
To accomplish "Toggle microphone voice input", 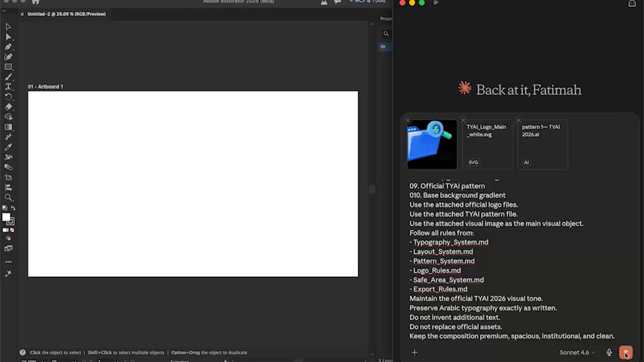I will pos(609,352).
